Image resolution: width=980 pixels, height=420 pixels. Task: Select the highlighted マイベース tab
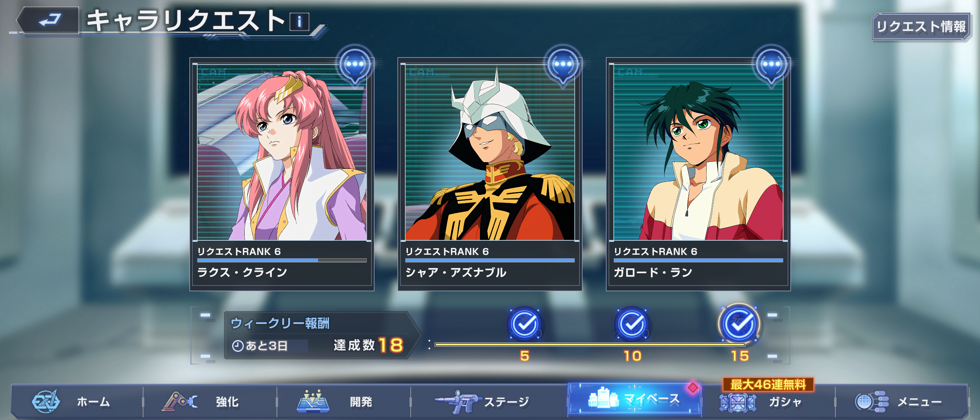coord(635,399)
